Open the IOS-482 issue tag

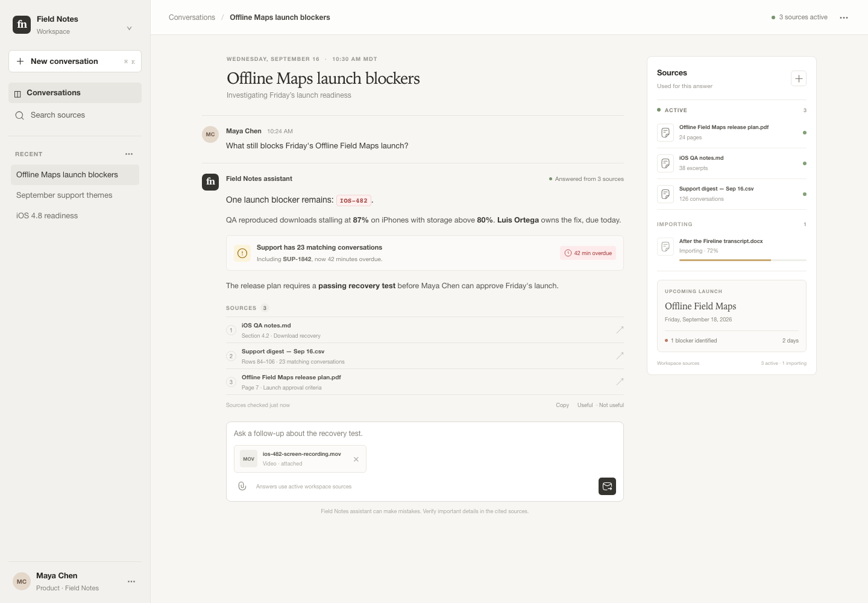coord(353,201)
